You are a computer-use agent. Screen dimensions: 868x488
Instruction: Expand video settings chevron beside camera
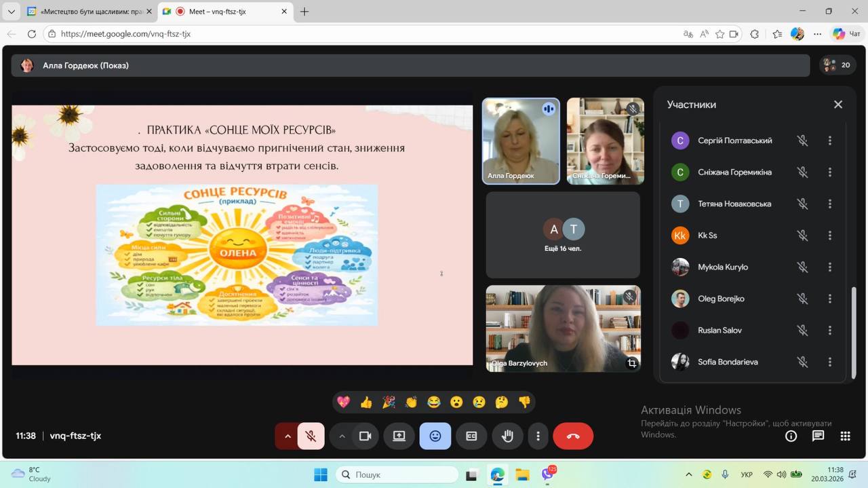pos(342,436)
